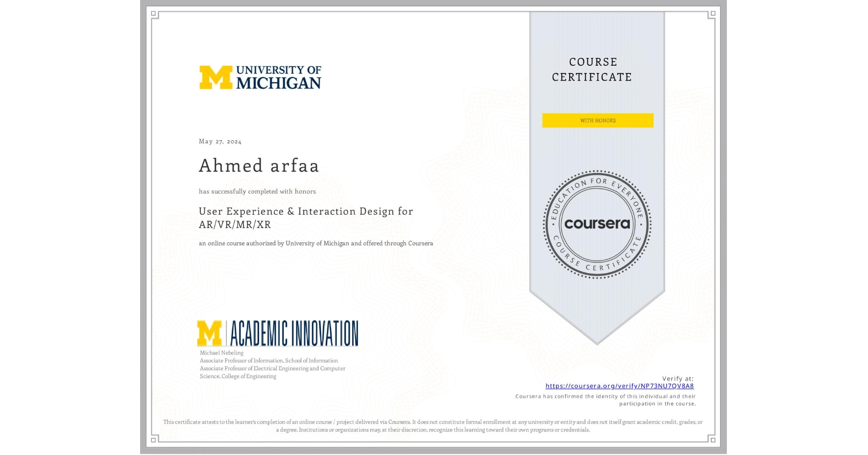The width and height of the screenshot is (868, 455).
Task: Click the 'an online course authorized by' line
Action: tap(316, 243)
